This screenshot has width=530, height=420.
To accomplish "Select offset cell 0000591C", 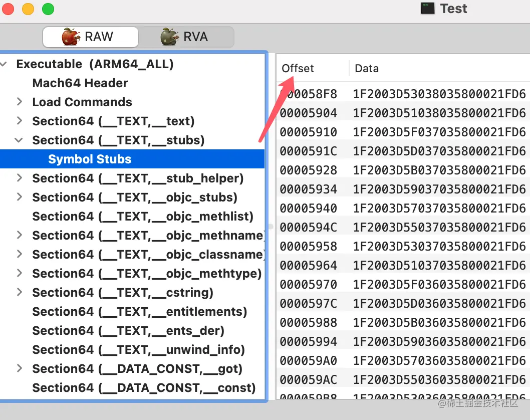I will [x=308, y=151].
